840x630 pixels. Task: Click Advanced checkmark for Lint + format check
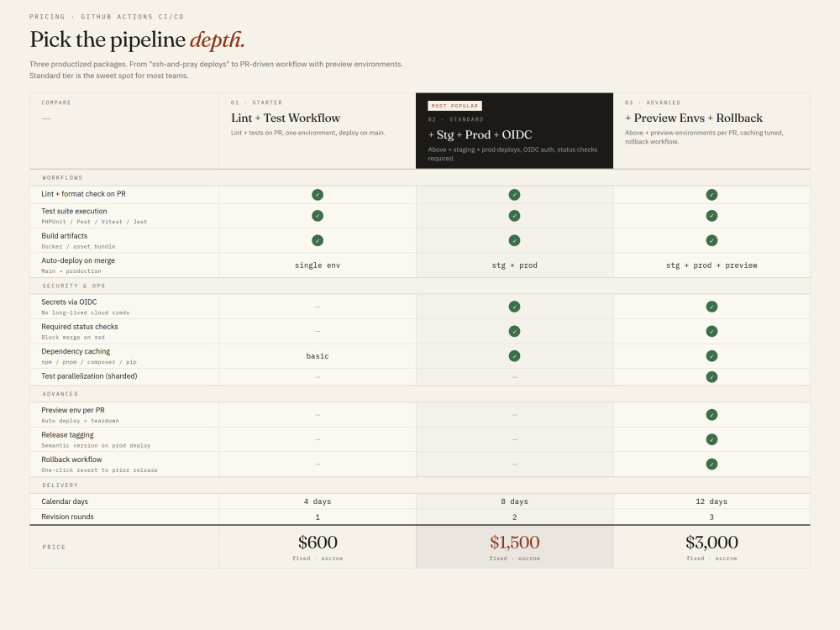pos(711,195)
